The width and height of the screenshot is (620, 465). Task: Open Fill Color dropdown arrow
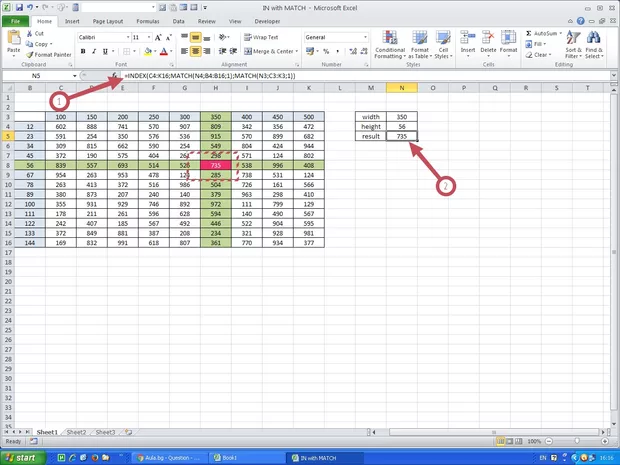click(155, 51)
